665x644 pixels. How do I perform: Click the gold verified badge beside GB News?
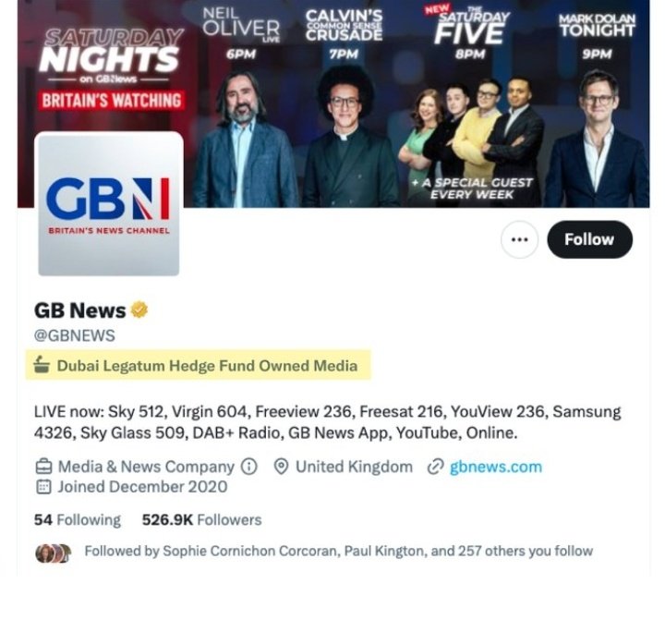[x=139, y=310]
